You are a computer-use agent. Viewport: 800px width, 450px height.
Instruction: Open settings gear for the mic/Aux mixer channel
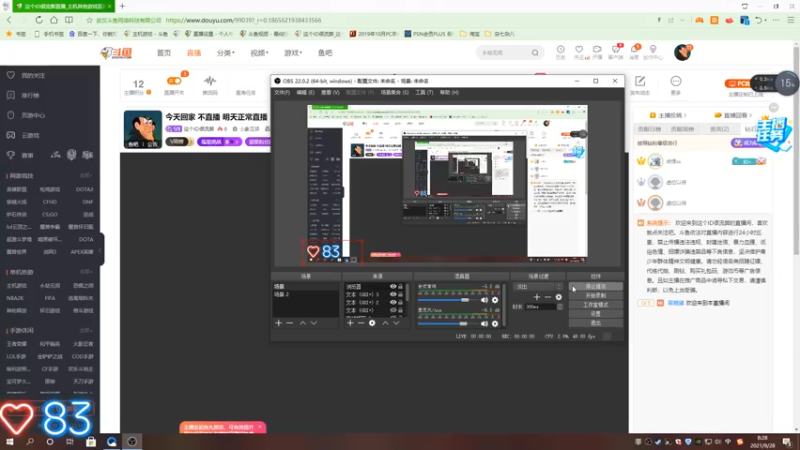click(x=495, y=323)
